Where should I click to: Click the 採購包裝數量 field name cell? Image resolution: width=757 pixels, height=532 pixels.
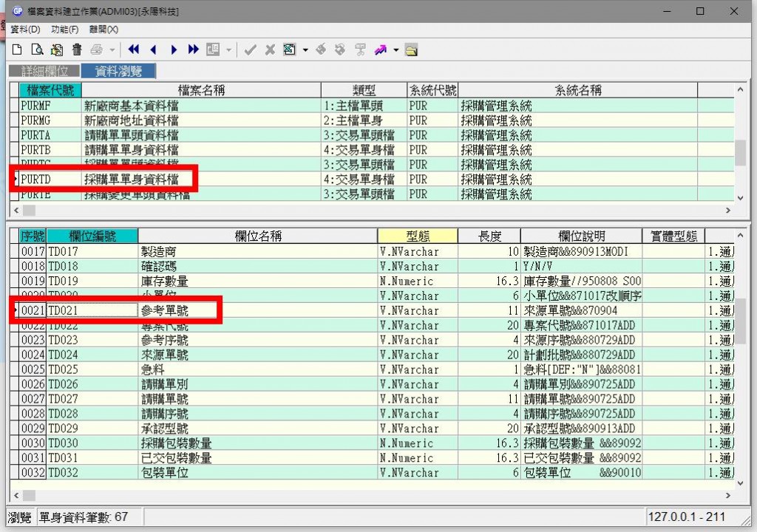(258, 443)
